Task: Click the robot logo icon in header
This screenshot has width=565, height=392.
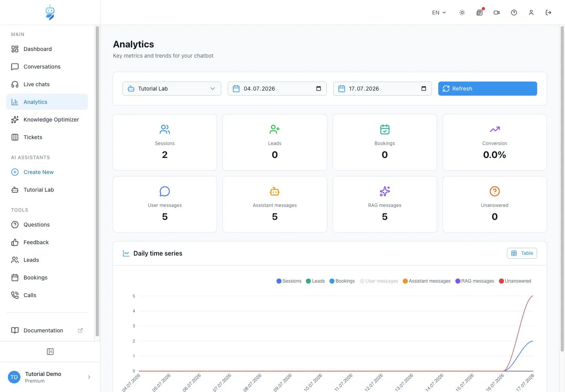Action: point(50,13)
